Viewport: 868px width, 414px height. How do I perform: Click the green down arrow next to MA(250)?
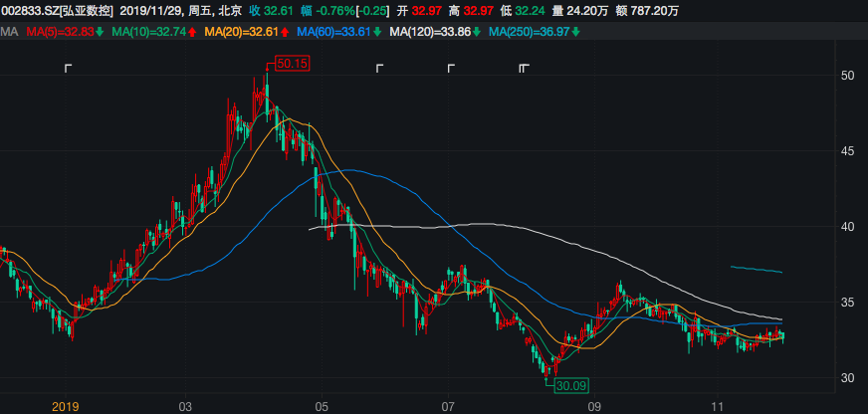(x=575, y=32)
